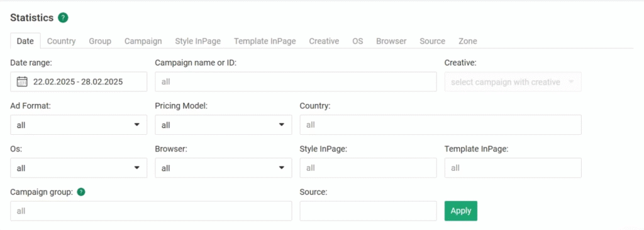This screenshot has height=230, width=644.
Task: Expand the Os dropdown
Action: click(x=79, y=168)
